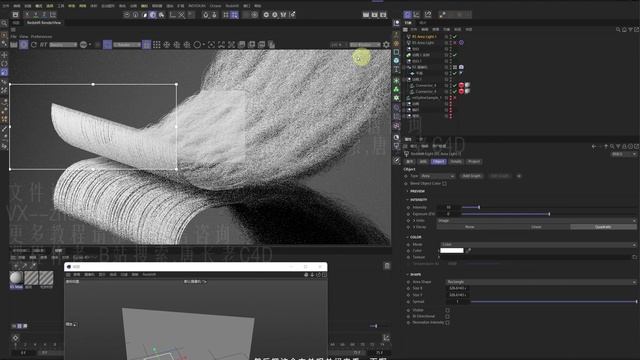Click up arrow in Attribute Manager
Screen dimensions: 640x360
[606, 146]
